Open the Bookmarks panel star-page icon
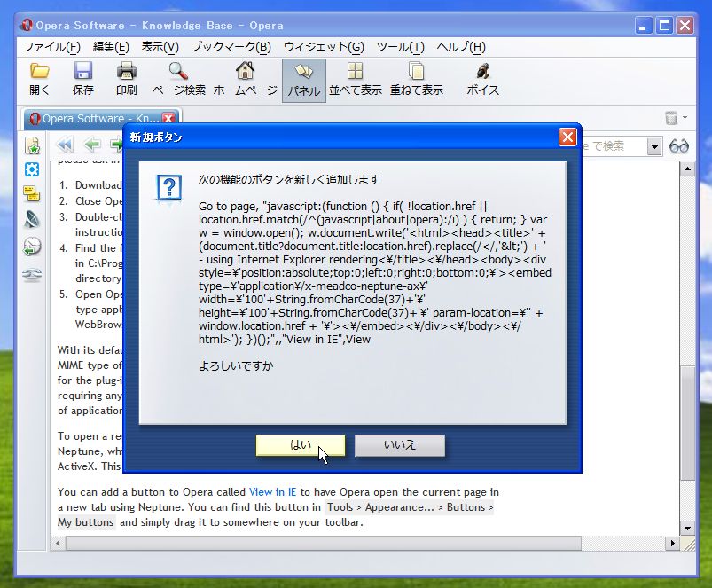Image resolution: width=712 pixels, height=588 pixels. (32, 145)
